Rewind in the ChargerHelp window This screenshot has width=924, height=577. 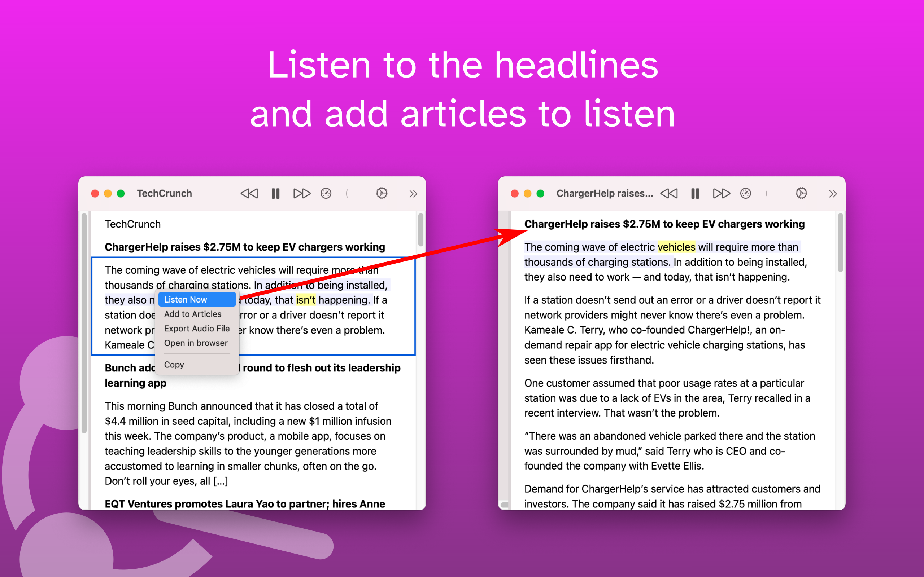669,194
